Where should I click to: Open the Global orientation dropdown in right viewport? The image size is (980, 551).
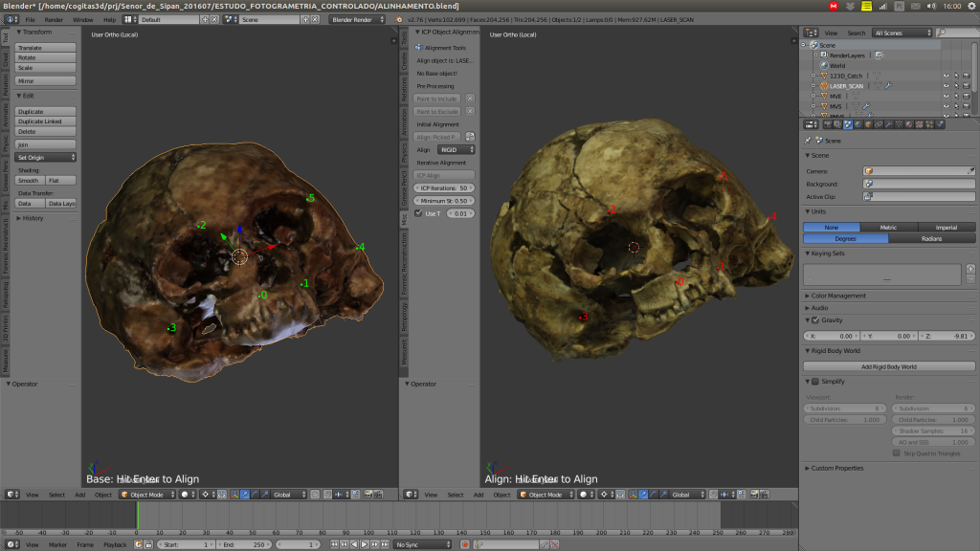coord(687,495)
